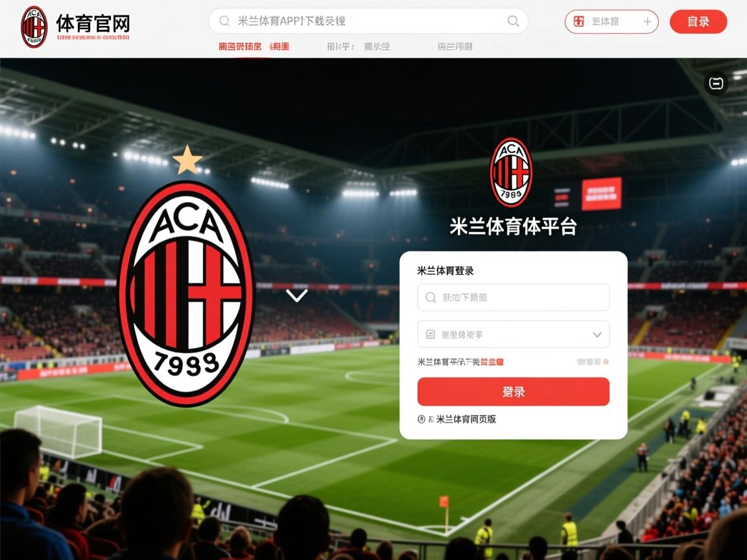Click the magnifier icon at search bar's right end
This screenshot has width=747, height=560.
click(513, 21)
